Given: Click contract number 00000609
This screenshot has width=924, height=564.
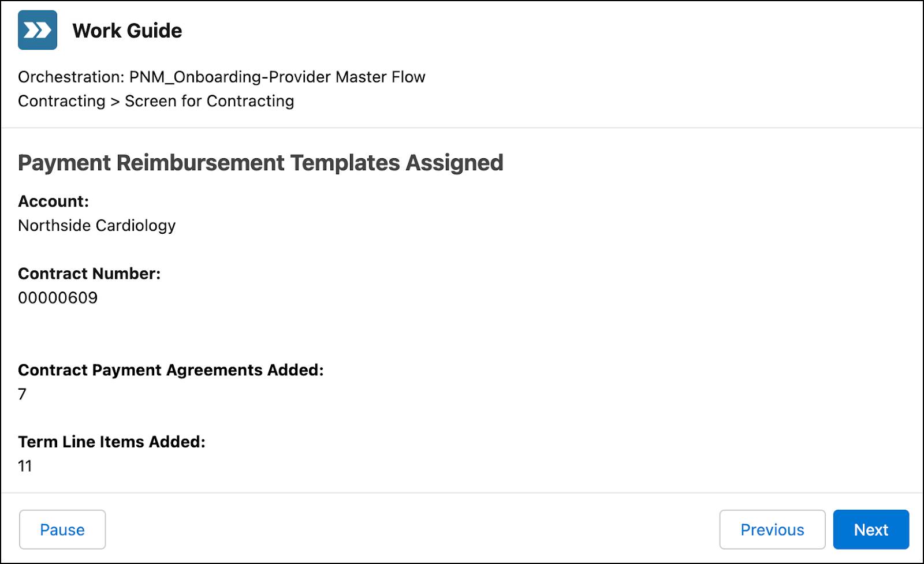Looking at the screenshot, I should 58,298.
